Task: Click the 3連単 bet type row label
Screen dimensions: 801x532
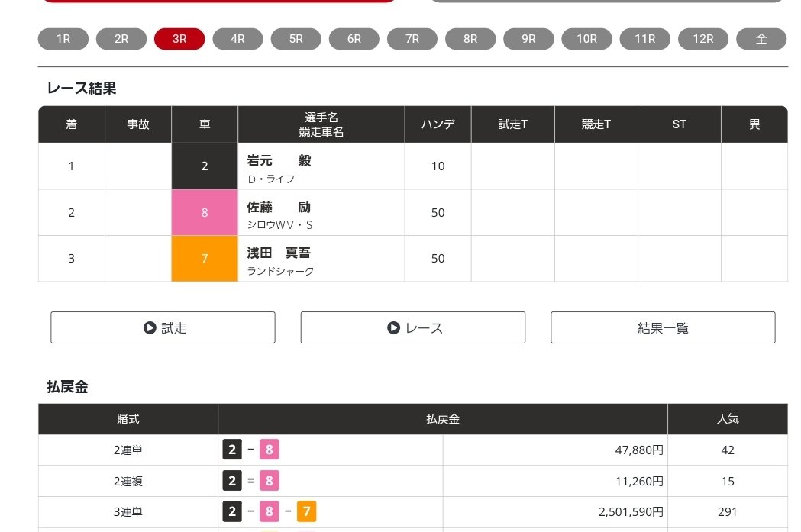Action: coord(128,511)
